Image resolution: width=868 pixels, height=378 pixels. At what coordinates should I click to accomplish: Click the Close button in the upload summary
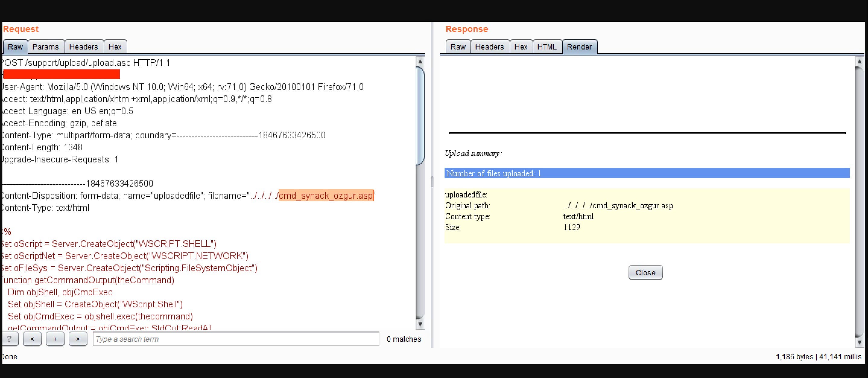645,272
